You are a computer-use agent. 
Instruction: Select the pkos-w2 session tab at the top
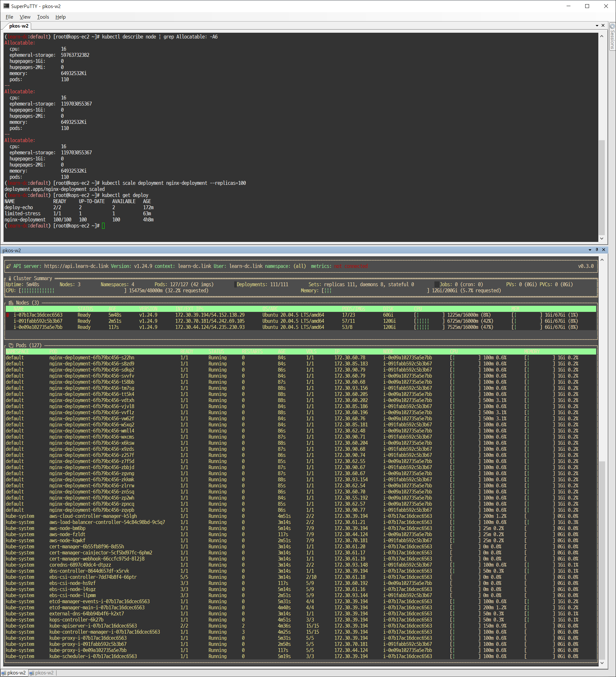19,26
